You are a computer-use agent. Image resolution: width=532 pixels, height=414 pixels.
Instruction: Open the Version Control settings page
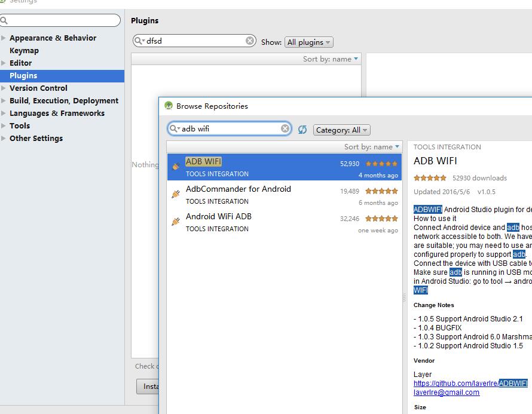38,88
